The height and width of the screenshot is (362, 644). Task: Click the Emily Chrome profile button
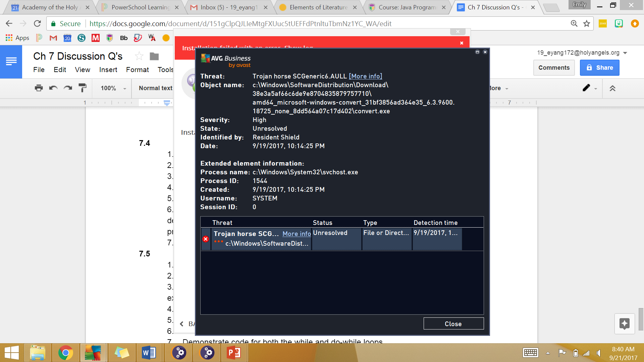point(579,5)
